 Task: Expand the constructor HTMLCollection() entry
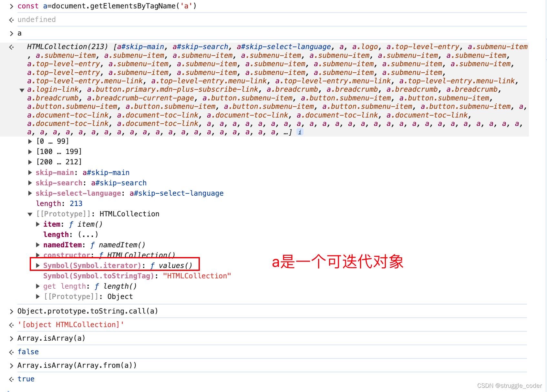(38, 255)
